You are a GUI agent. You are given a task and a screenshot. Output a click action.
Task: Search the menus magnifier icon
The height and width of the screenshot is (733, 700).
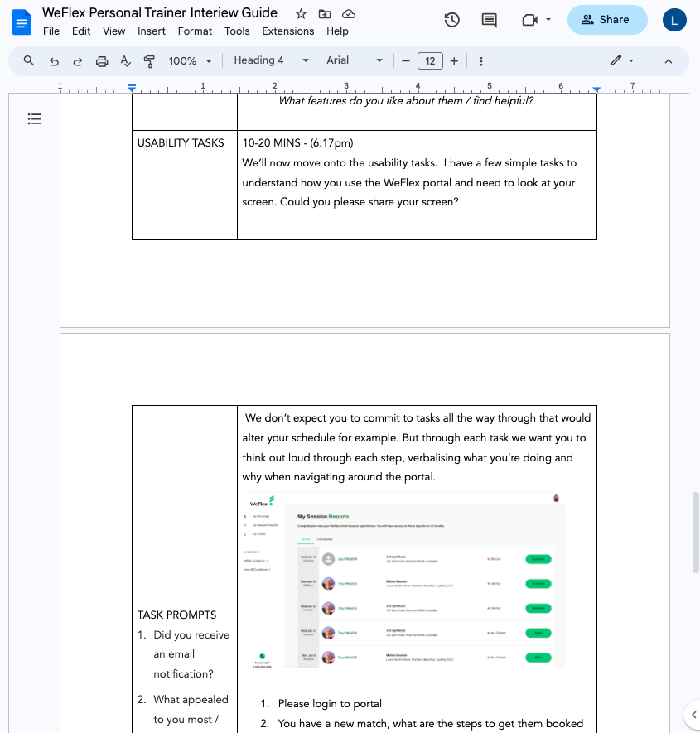29,60
